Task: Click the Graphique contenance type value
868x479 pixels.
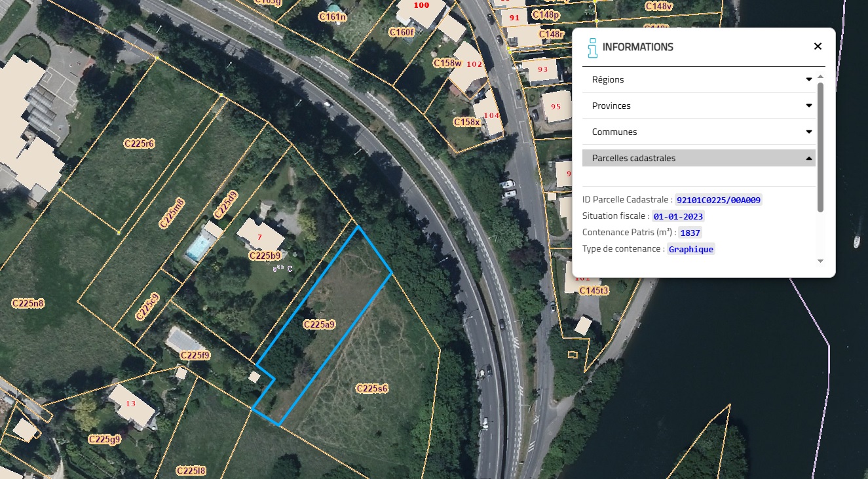Action: coord(690,250)
